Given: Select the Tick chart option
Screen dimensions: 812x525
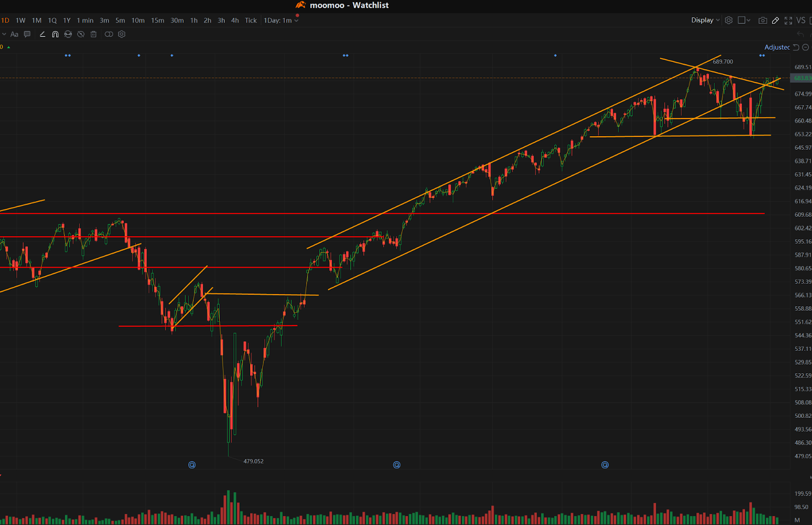Looking at the screenshot, I should click(251, 20).
